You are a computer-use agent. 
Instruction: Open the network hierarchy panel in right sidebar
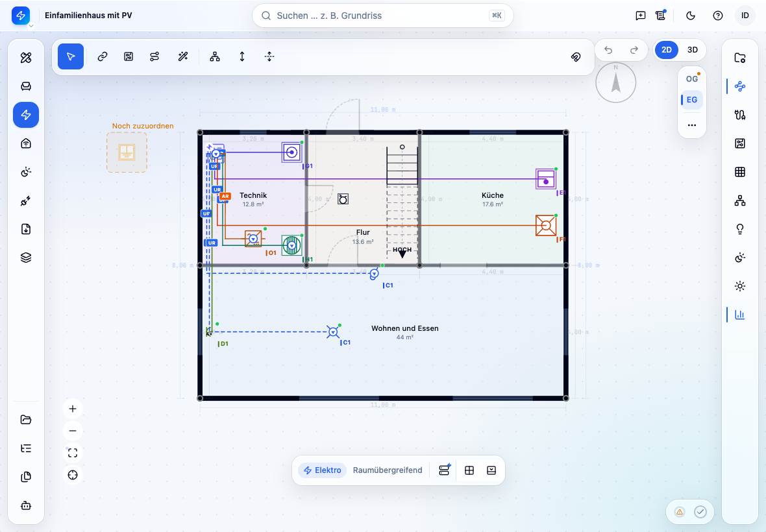740,200
